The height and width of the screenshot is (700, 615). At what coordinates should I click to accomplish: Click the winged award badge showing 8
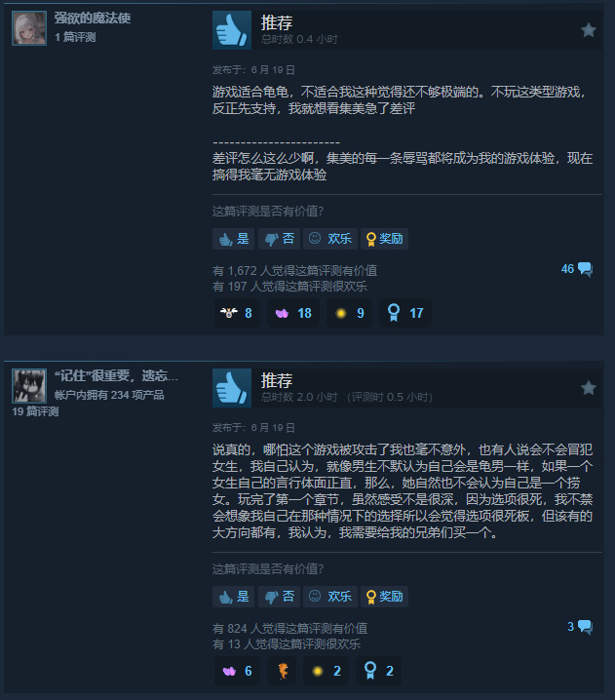coord(237,313)
